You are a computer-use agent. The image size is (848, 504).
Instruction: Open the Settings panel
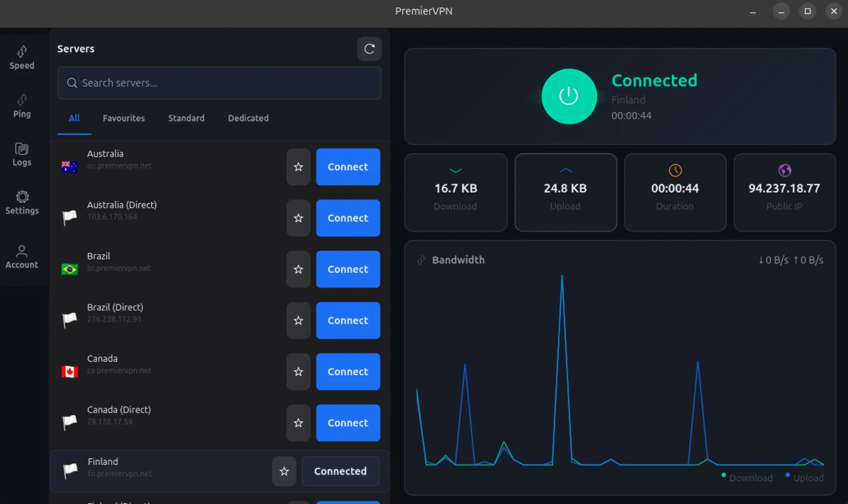pyautogui.click(x=22, y=203)
